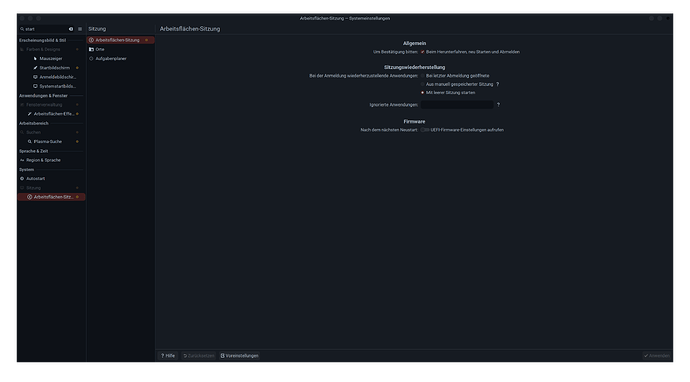Click the 'Firmware' heading
Viewport: 690px width, 382px height.
[414, 121]
